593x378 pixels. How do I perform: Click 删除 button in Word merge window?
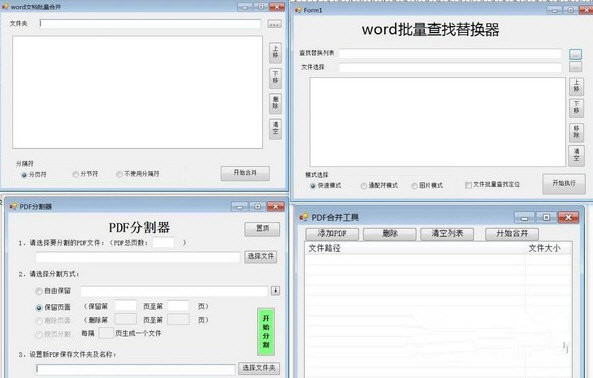275,103
